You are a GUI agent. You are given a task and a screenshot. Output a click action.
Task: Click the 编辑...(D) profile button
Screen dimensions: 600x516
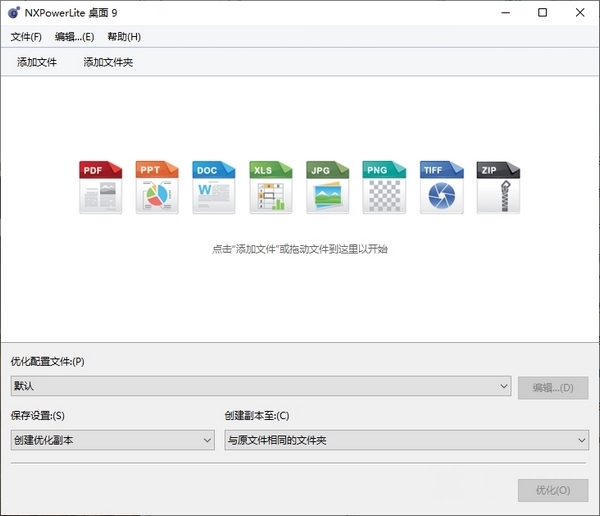(553, 388)
